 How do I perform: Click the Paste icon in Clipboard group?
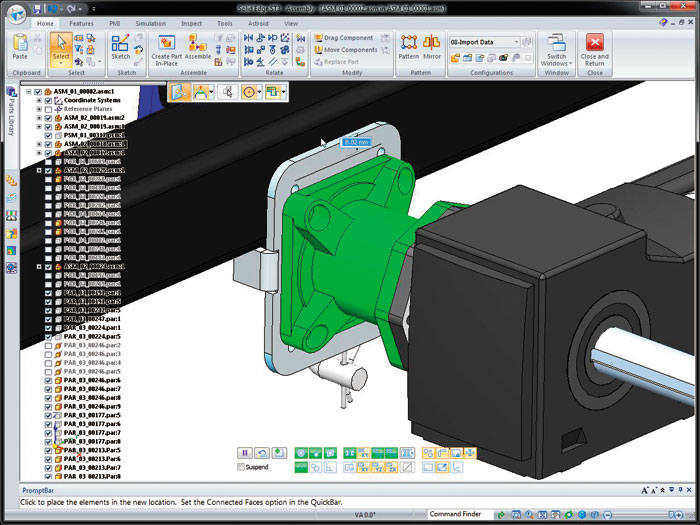point(20,45)
